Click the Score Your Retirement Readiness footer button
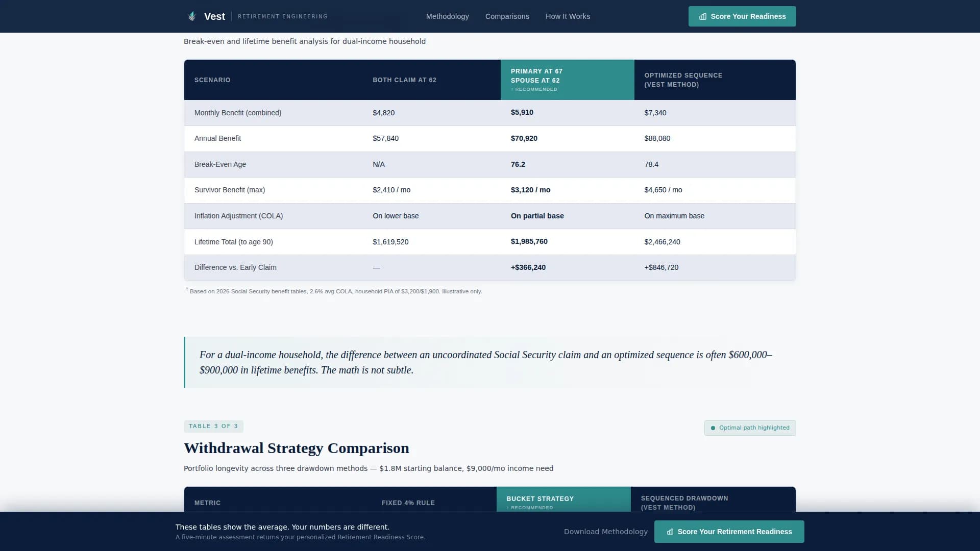Viewport: 980px width, 551px height. tap(729, 532)
